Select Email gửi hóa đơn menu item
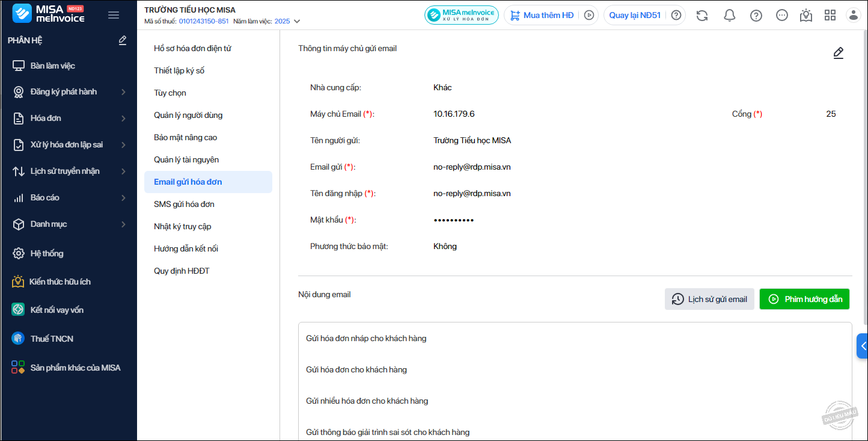 pyautogui.click(x=208, y=182)
